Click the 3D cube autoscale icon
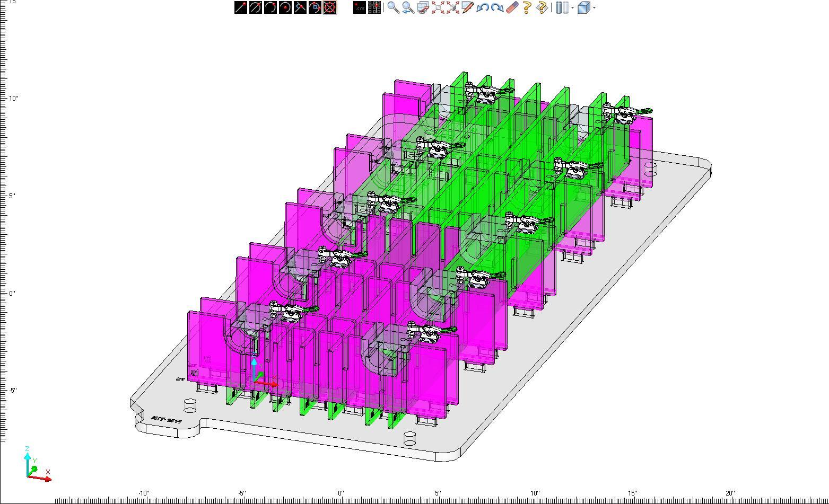The height and width of the screenshot is (504, 829). click(452, 7)
